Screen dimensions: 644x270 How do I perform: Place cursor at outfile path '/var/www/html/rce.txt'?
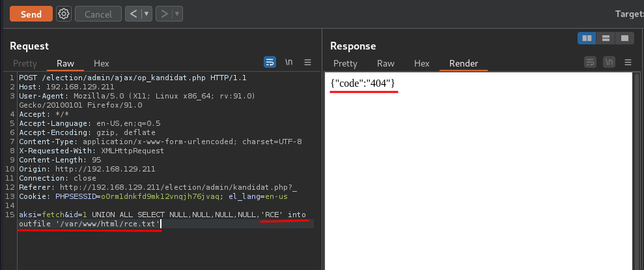(x=108, y=224)
